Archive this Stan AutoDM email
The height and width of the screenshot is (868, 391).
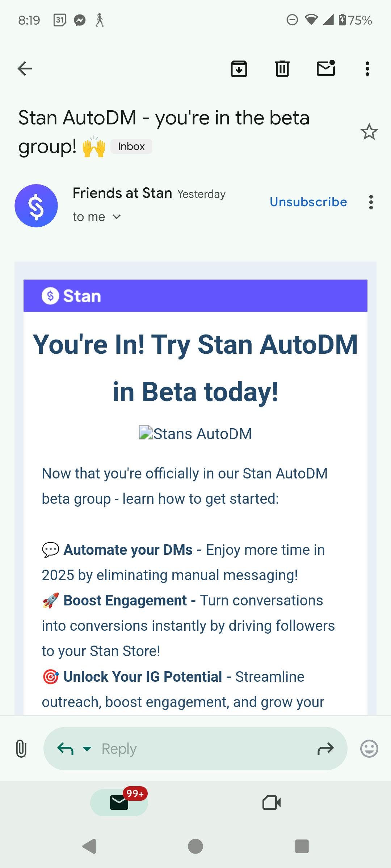[x=239, y=68]
